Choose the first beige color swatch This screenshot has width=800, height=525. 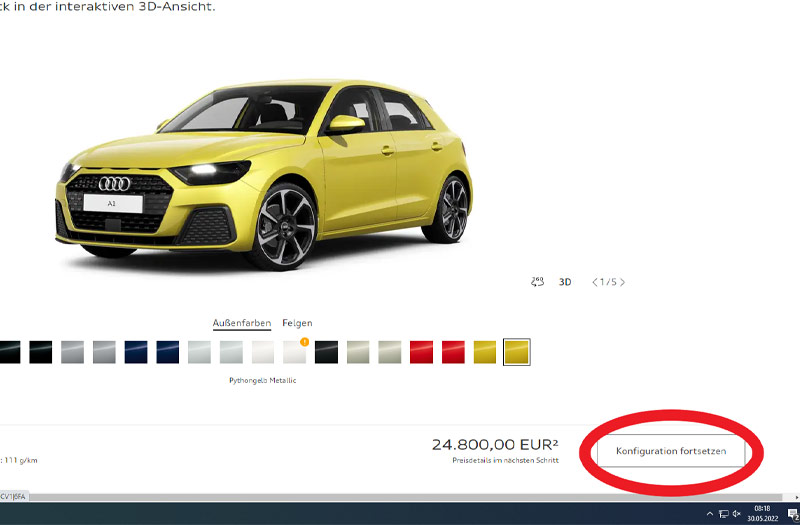click(x=358, y=352)
